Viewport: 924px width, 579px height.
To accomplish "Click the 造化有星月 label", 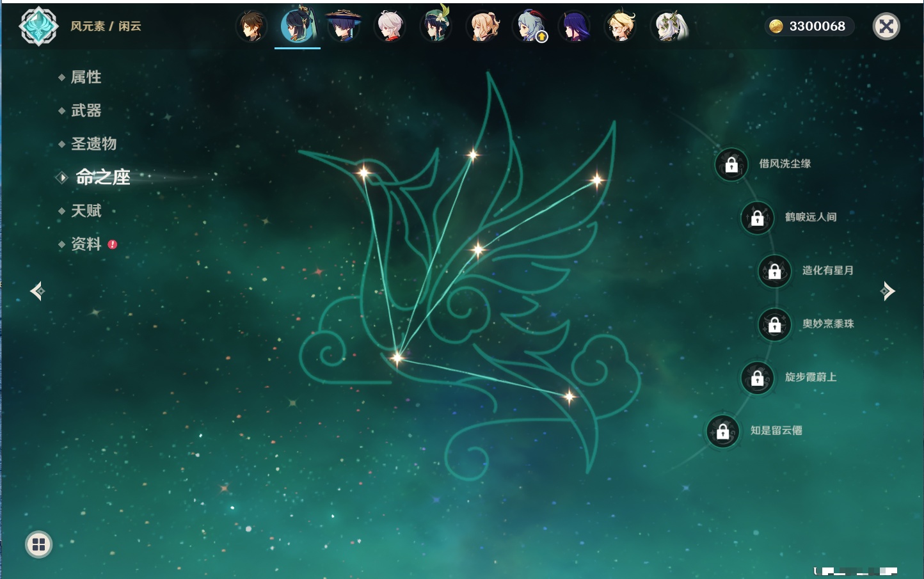I will [828, 270].
